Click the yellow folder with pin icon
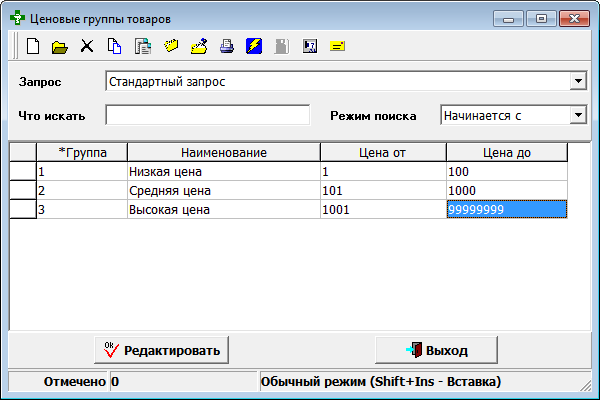Screen dimensions: 600x400 (x=199, y=46)
